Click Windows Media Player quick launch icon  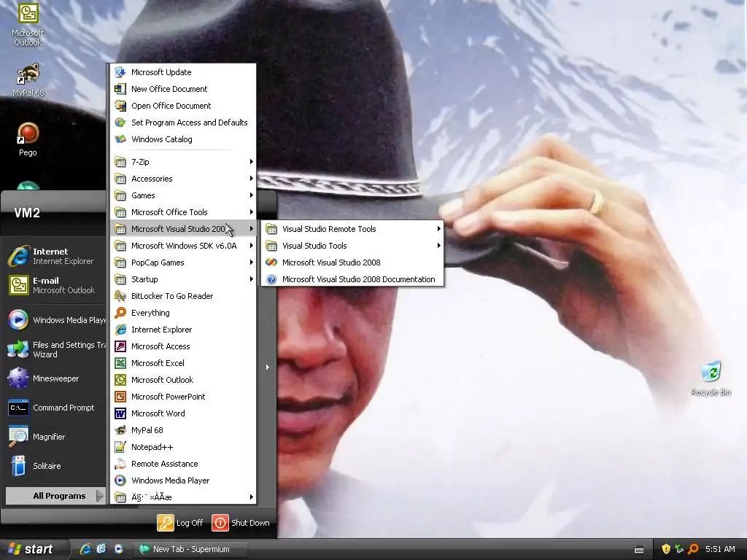[x=119, y=549]
